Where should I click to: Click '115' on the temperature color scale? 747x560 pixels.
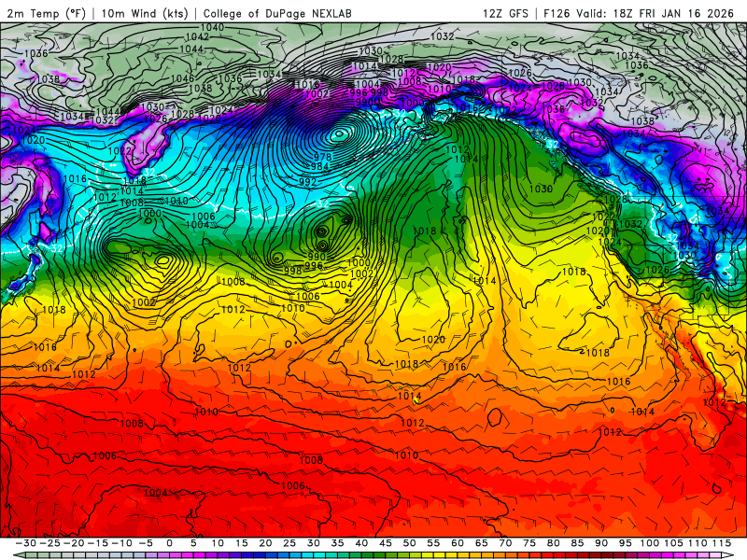click(x=722, y=543)
